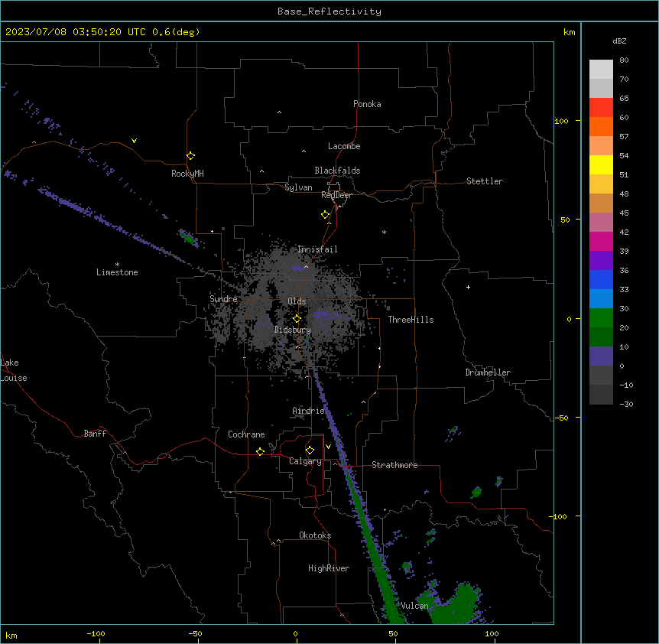
Task: Click the yellow diamond marker above Calgary
Action: pos(310,450)
